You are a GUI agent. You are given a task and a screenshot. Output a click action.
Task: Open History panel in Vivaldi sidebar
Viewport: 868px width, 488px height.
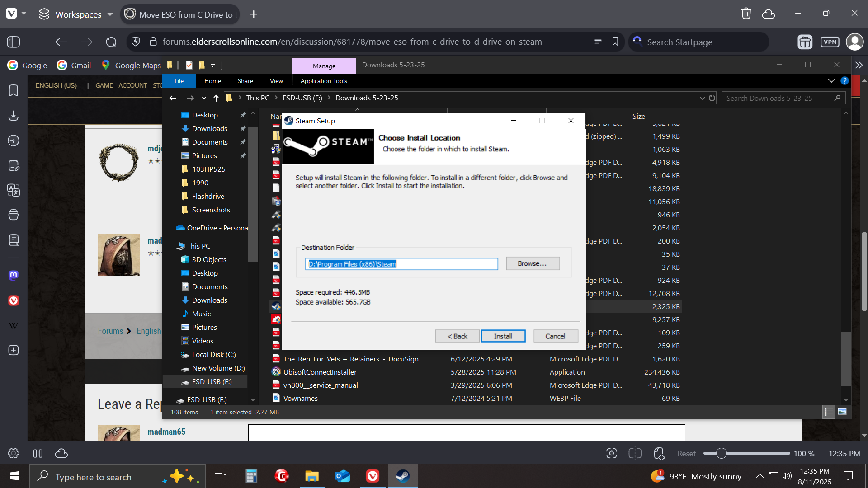(x=14, y=141)
